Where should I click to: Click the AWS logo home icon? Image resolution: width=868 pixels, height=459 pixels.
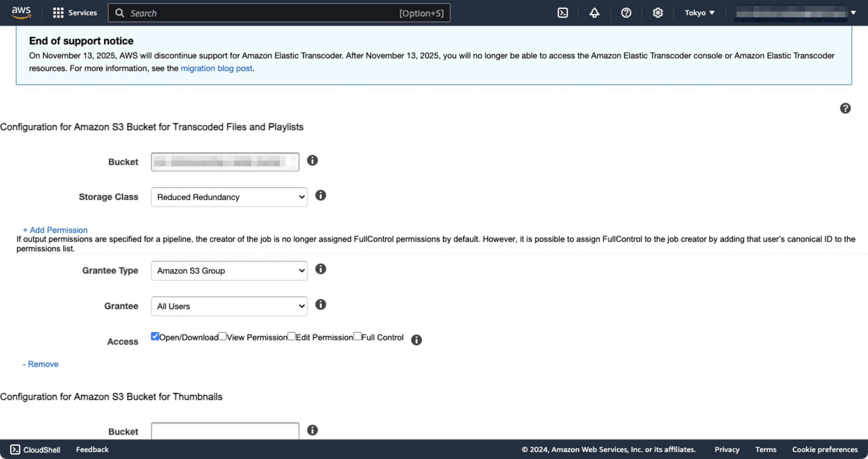(21, 13)
